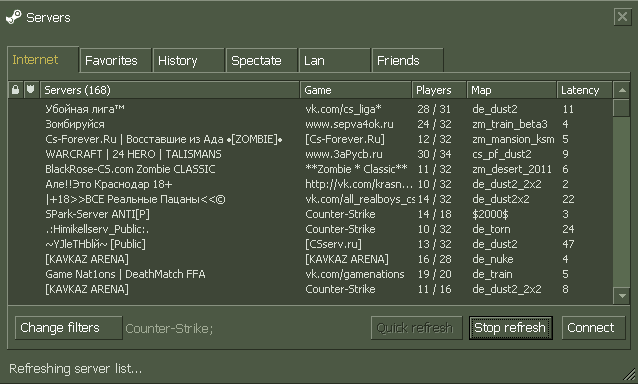Click map cell 'de_torn'
The height and width of the screenshot is (384, 638).
point(491,229)
